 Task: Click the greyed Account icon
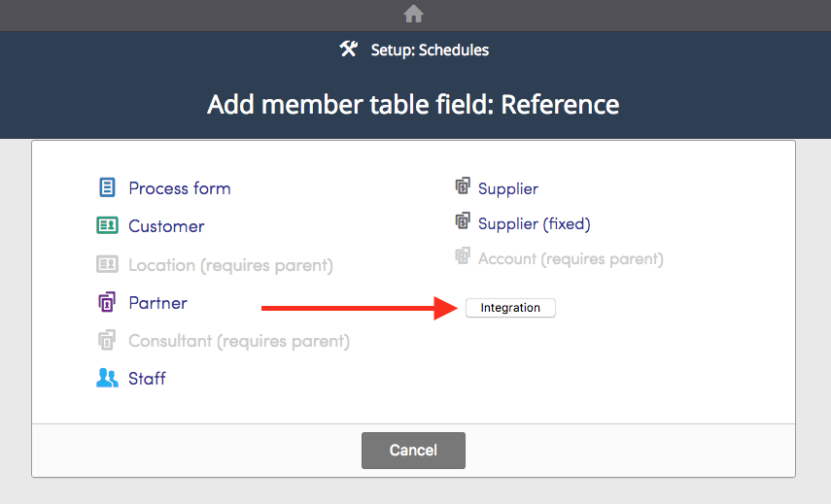coord(463,256)
